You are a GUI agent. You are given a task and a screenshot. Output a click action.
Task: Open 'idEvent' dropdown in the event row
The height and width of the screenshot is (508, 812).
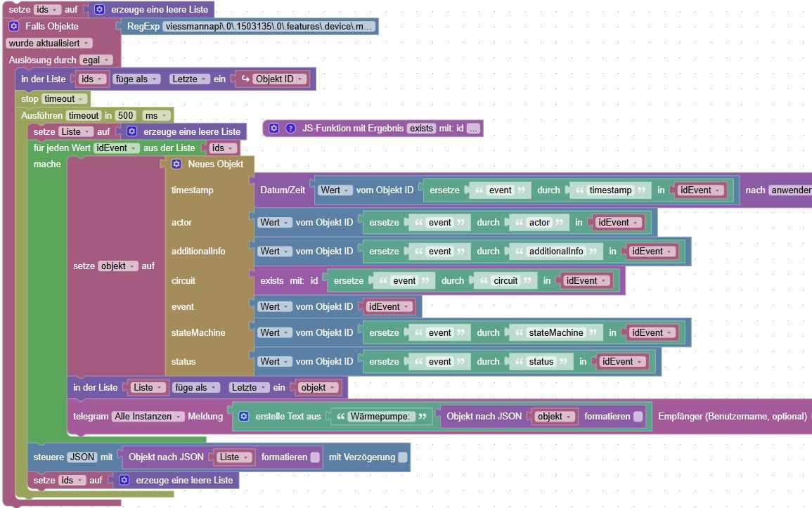point(389,307)
